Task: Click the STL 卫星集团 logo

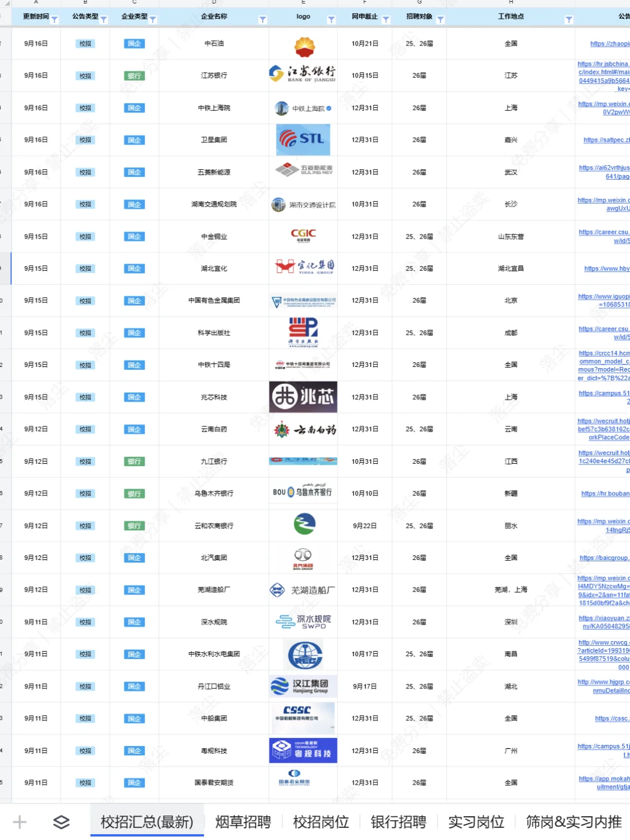Action: click(x=303, y=139)
